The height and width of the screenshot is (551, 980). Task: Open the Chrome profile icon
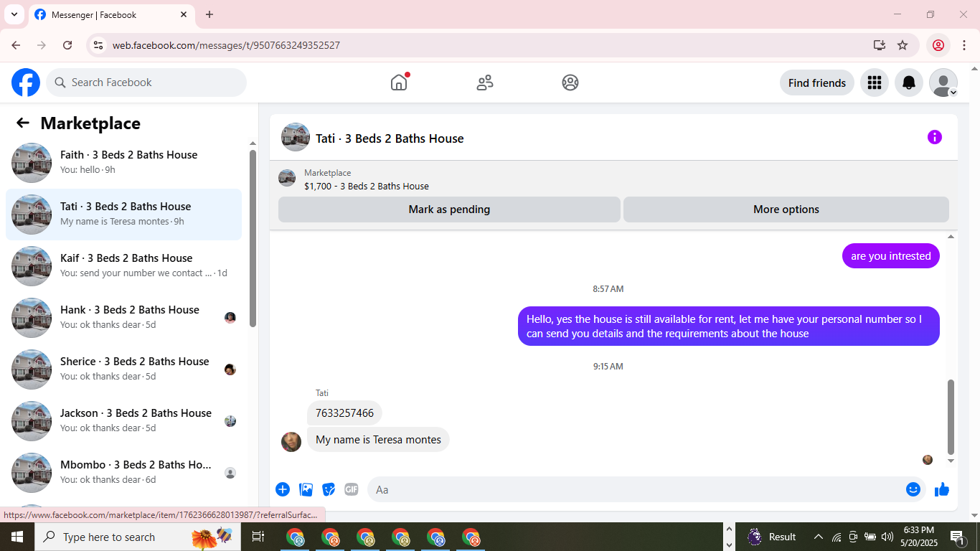pyautogui.click(x=938, y=45)
